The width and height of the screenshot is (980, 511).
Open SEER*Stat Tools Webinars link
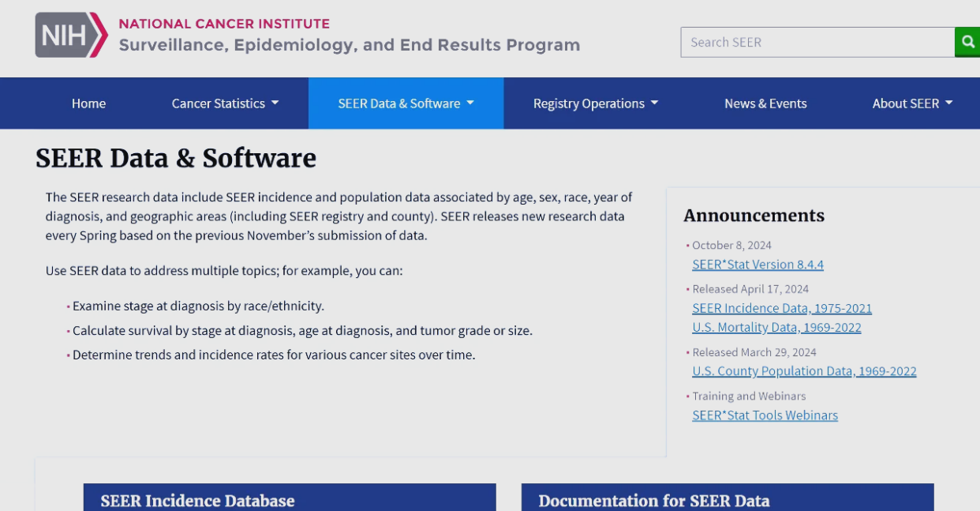(765, 415)
